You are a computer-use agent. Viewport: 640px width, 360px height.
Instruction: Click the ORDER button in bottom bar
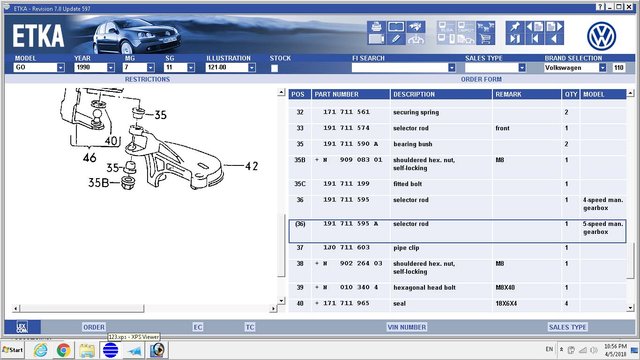tap(94, 327)
